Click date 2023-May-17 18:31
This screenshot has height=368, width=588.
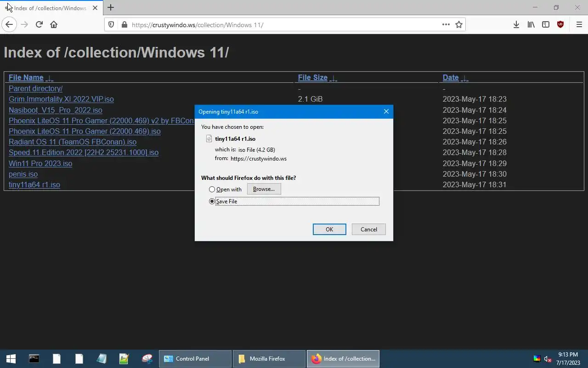pos(475,184)
